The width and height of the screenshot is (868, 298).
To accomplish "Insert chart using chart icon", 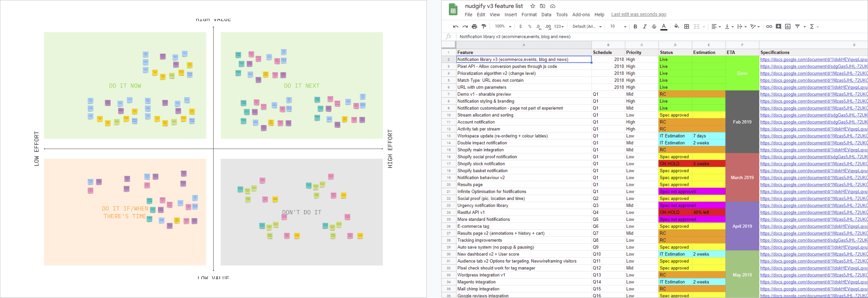I will pyautogui.click(x=788, y=27).
